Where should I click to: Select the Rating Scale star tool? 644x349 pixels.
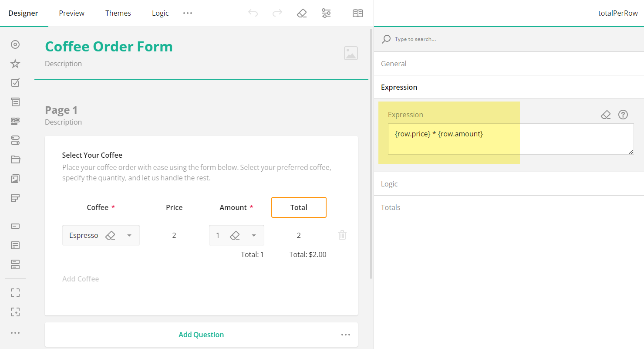coord(15,63)
